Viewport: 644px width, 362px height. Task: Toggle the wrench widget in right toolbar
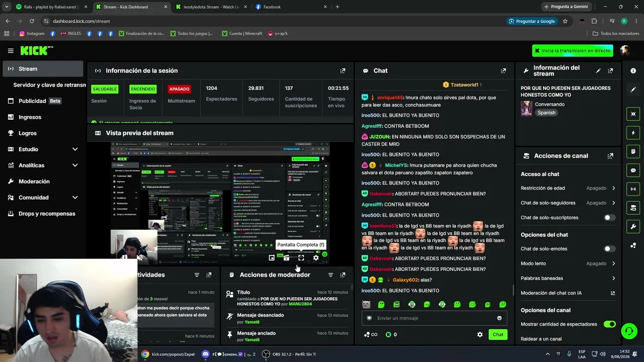tap(633, 226)
